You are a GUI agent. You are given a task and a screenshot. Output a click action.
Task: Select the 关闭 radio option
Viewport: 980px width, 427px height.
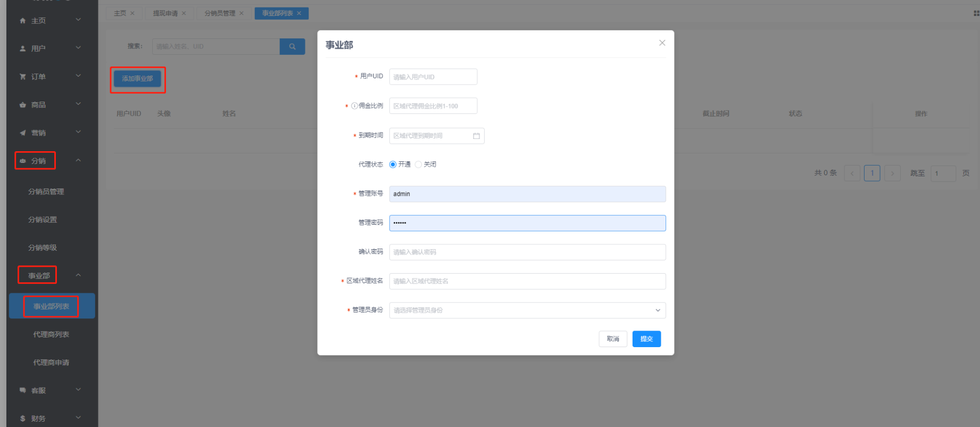[418, 165]
